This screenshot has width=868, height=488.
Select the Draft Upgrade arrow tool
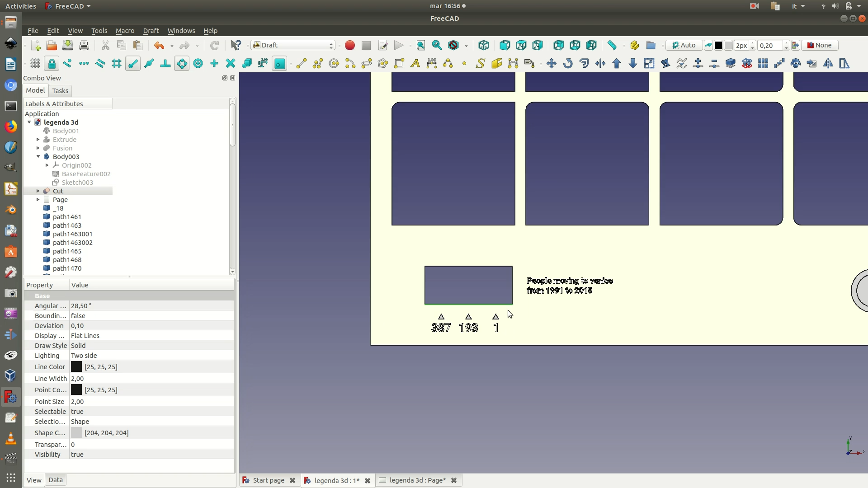[617, 63]
